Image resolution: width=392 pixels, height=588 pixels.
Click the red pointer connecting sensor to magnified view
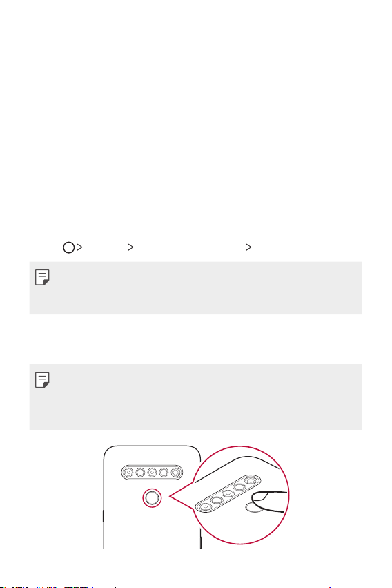(x=182, y=496)
